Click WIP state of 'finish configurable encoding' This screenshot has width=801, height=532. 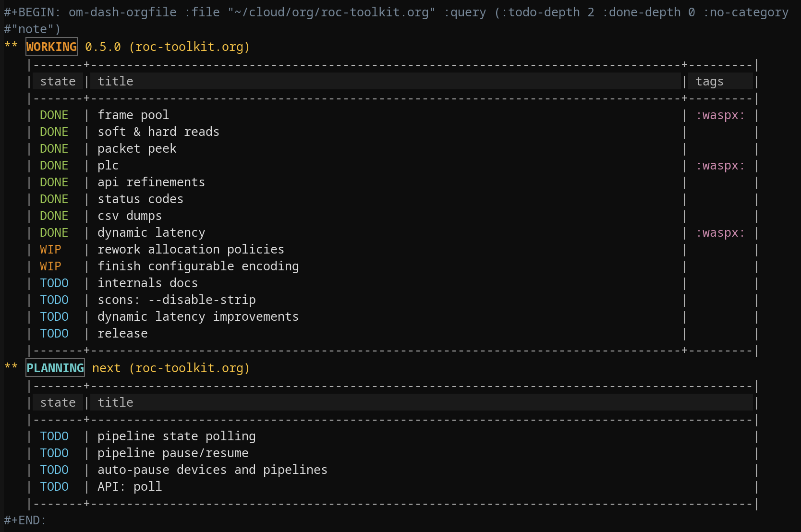[x=50, y=266]
